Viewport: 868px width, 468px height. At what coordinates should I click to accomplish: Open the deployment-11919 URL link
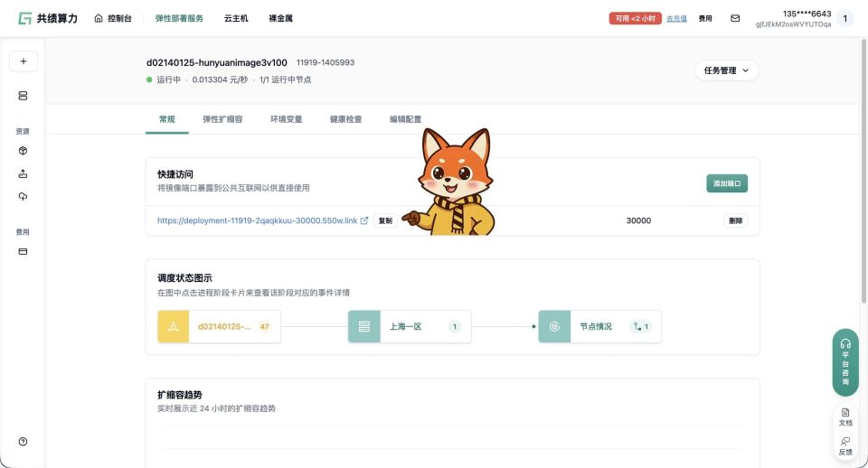(258, 220)
